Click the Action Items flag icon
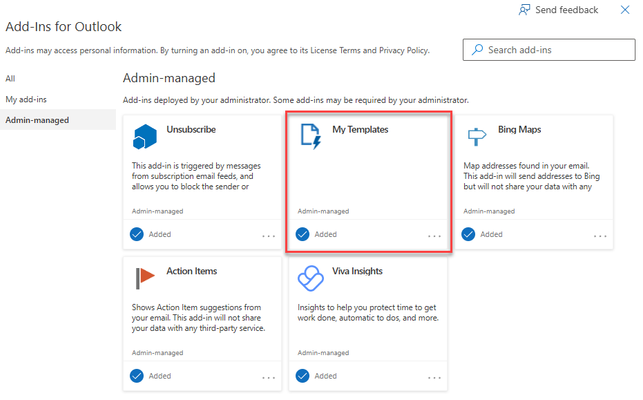Image resolution: width=643 pixels, height=400 pixels. (145, 278)
